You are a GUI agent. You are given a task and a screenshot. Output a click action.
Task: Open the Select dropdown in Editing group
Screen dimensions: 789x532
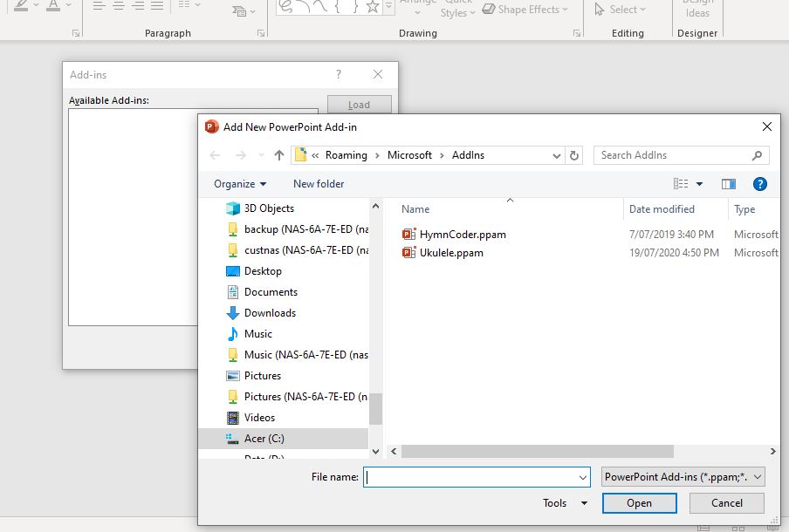[620, 9]
